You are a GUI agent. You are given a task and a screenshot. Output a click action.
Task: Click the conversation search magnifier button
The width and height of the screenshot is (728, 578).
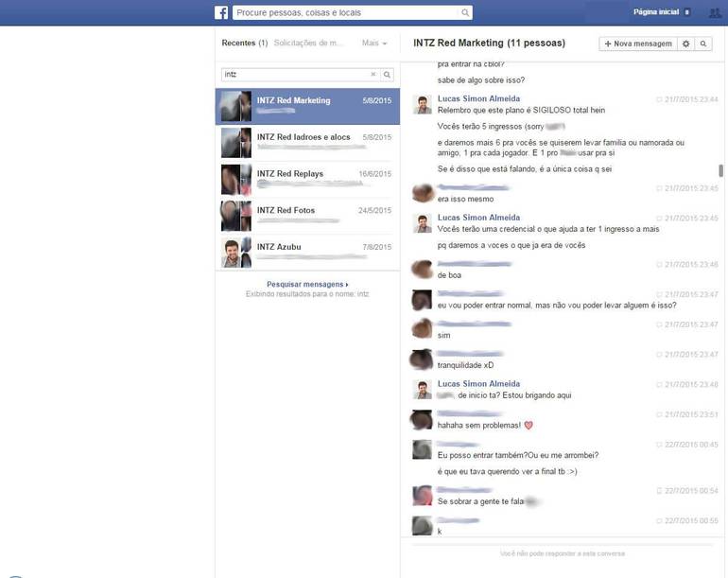[387, 75]
